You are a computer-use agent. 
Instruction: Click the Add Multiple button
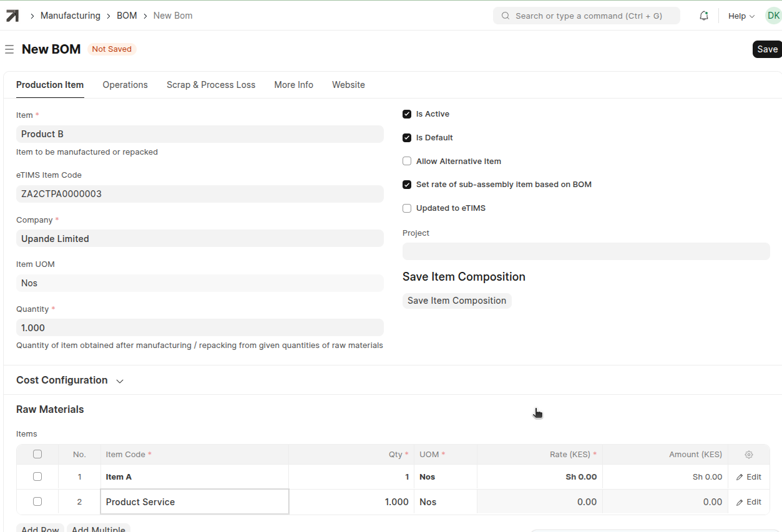tap(99, 530)
